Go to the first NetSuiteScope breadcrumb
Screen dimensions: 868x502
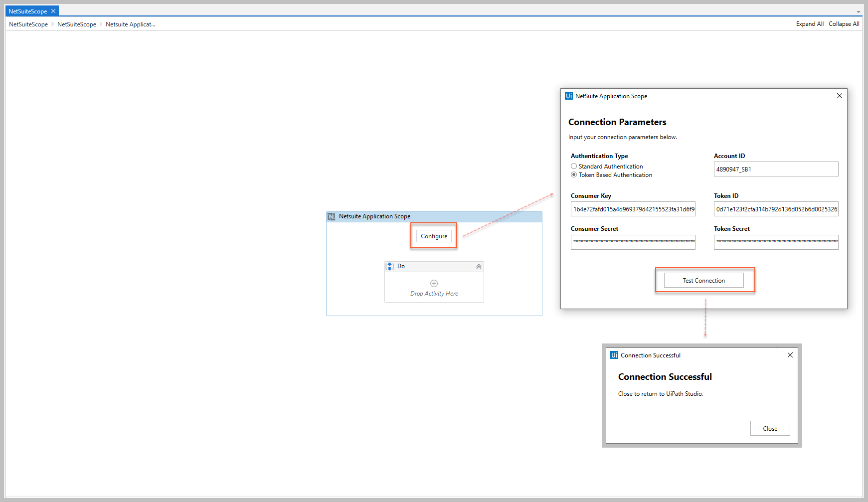click(x=28, y=24)
